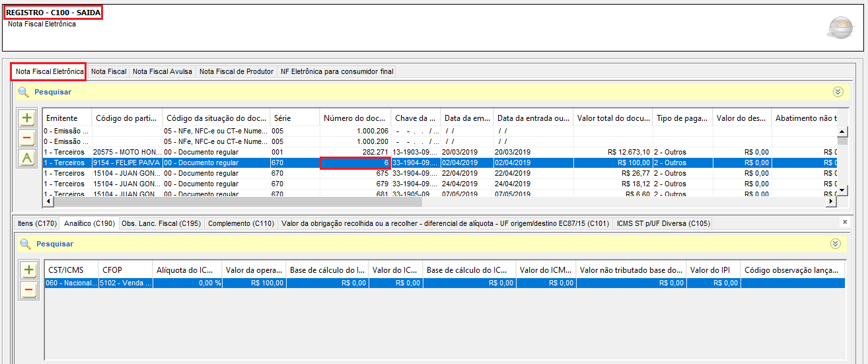
Task: Add a new record in the upper grid
Action: tap(27, 119)
